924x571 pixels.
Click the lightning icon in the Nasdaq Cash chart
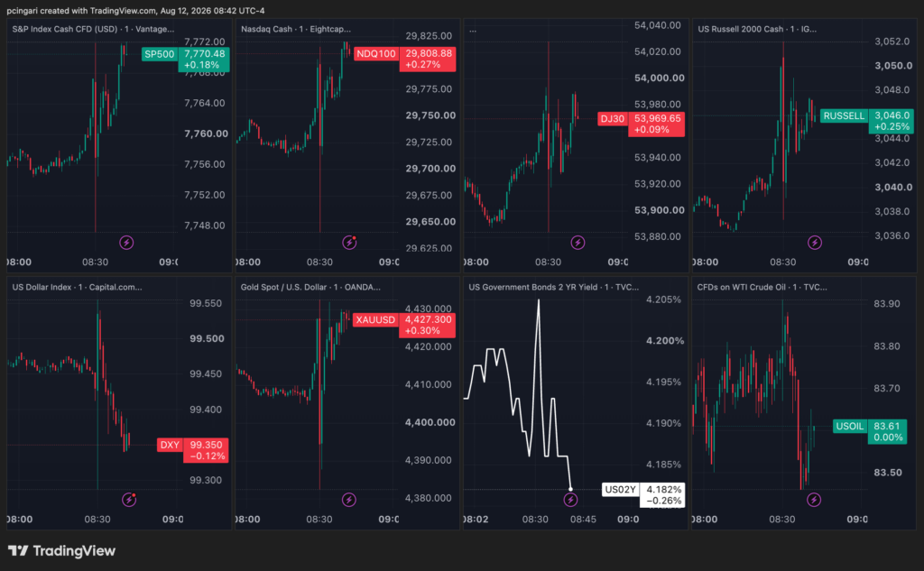[349, 242]
